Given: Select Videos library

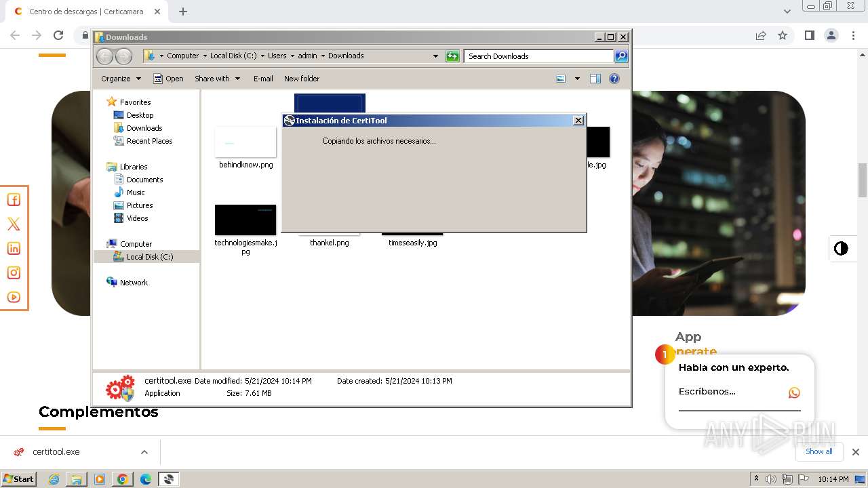Looking at the screenshot, I should point(137,218).
